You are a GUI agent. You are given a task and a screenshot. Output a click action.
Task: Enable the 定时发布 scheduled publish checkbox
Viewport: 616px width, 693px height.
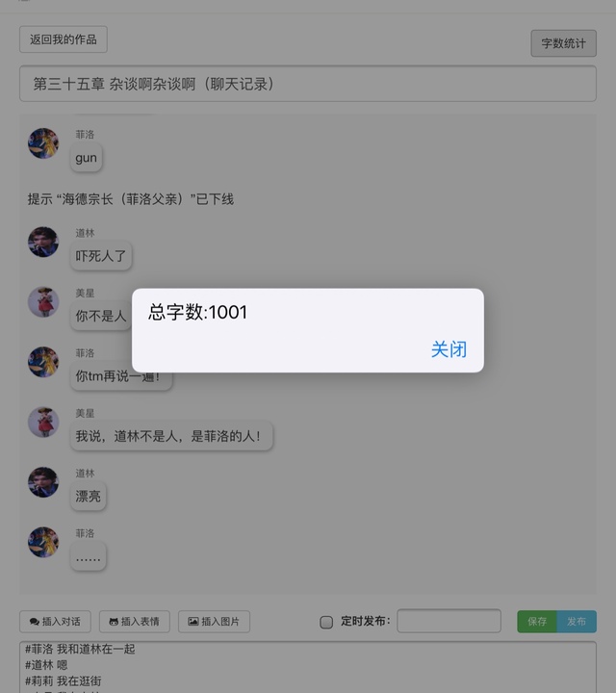[326, 622]
